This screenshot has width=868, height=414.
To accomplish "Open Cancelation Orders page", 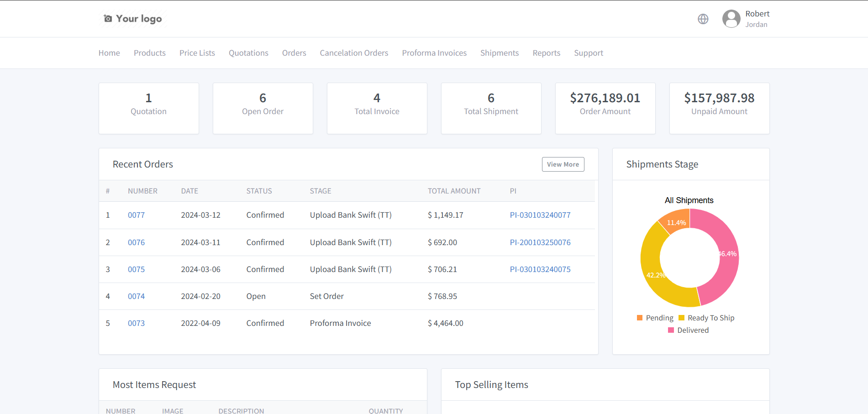I will (x=354, y=53).
